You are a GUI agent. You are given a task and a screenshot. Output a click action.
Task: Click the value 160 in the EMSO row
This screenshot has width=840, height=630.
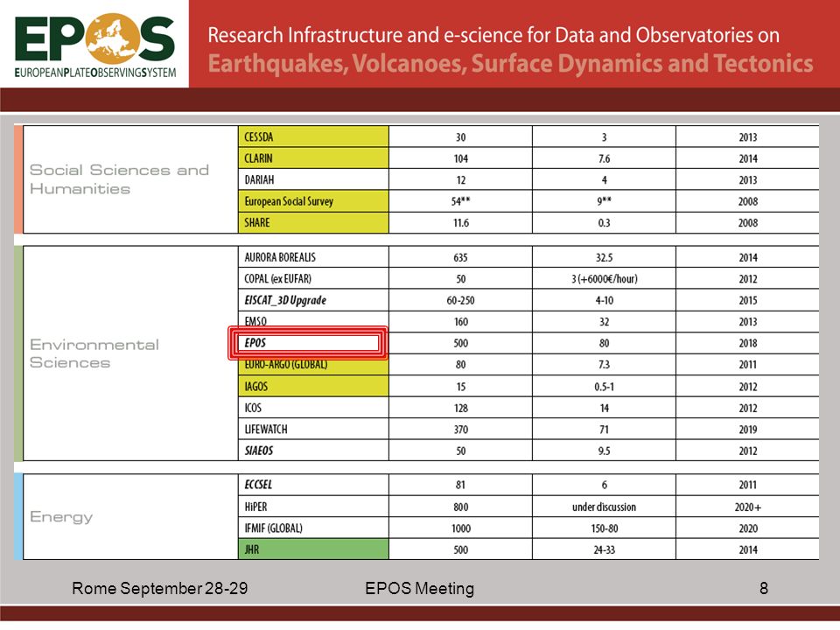(x=461, y=322)
